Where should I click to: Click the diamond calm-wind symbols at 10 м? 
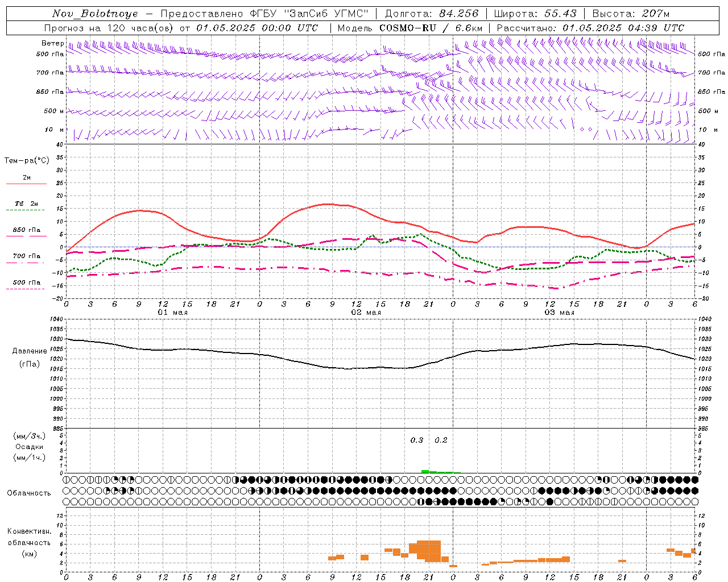point(586,130)
